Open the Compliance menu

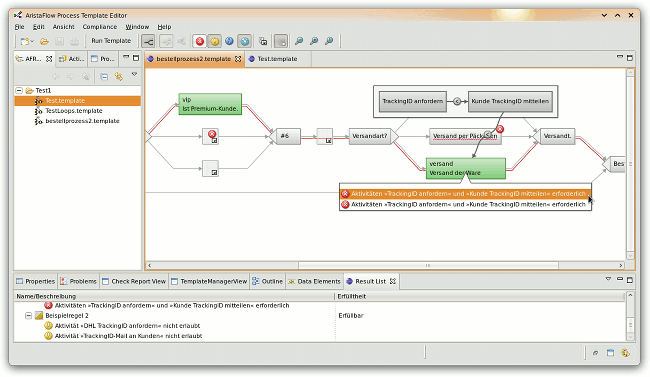99,27
